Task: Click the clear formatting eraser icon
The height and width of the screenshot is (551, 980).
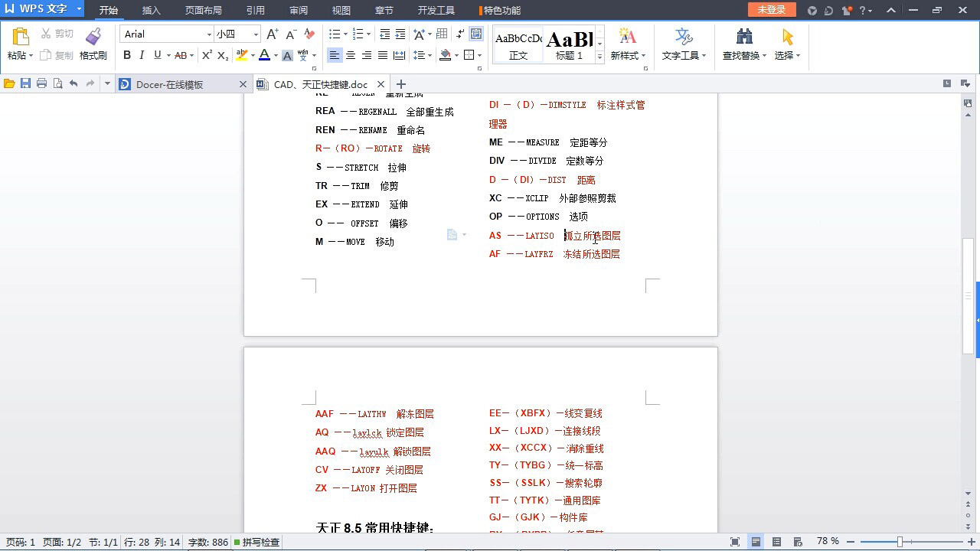Action: tap(309, 34)
